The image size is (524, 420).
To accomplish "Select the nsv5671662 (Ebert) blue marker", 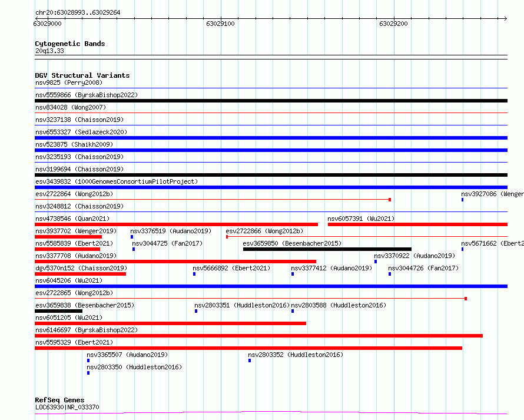I will point(463,249).
